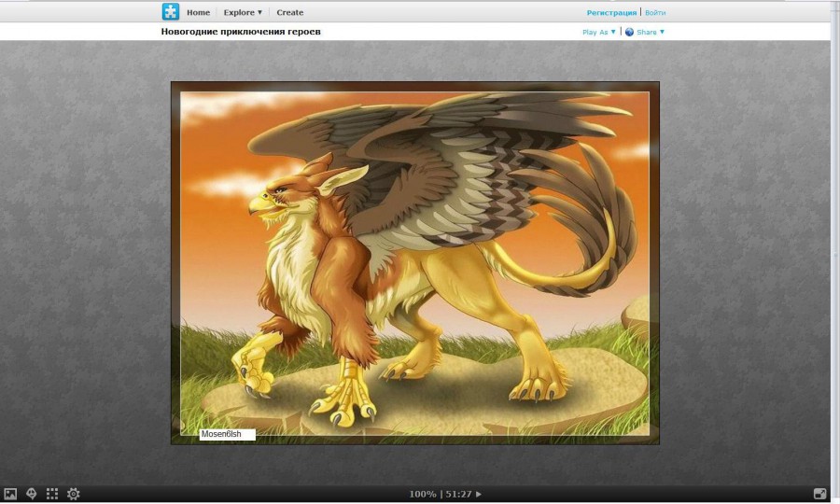This screenshot has height=504, width=840.
Task: Click the completed griffin puzzle image
Action: click(414, 261)
